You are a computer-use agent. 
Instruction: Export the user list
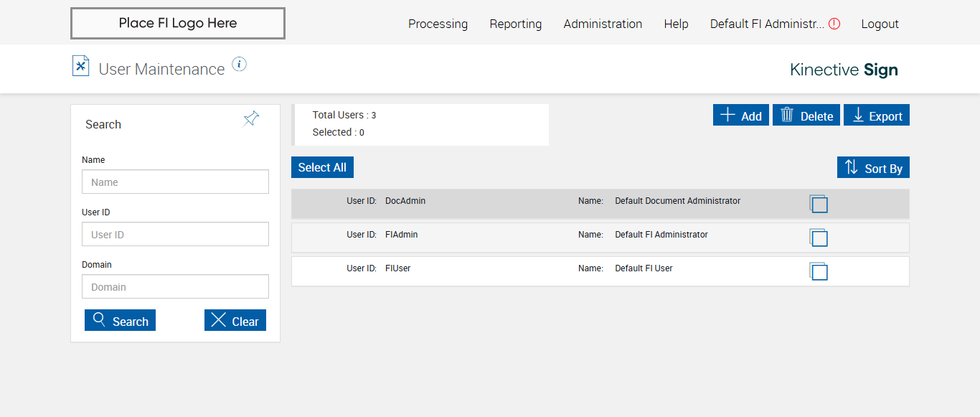[x=877, y=116]
